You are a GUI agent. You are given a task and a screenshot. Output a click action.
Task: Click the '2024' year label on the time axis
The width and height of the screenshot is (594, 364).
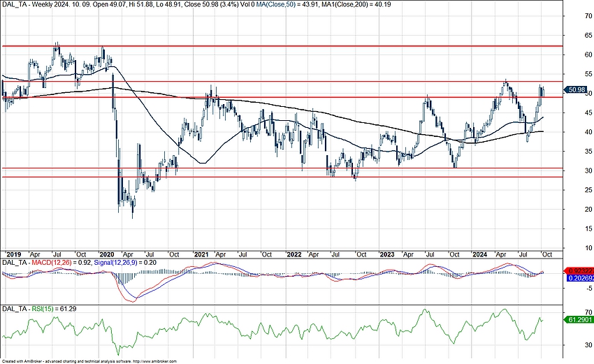479,254
